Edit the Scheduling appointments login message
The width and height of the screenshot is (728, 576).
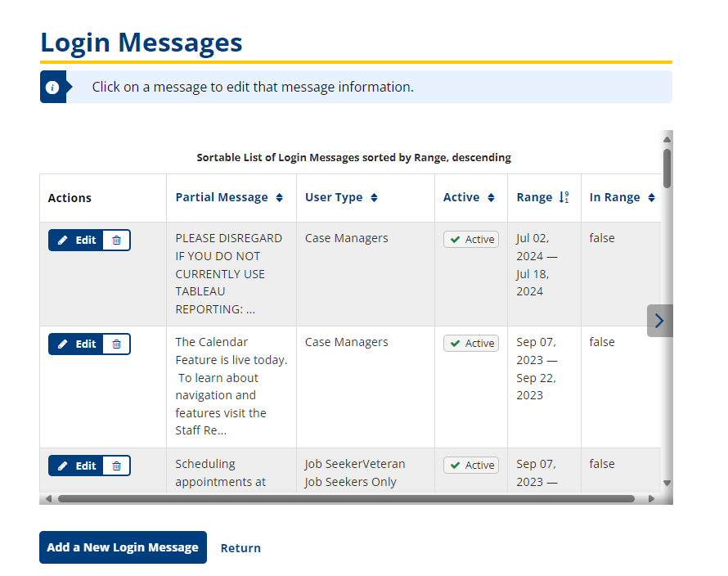77,466
